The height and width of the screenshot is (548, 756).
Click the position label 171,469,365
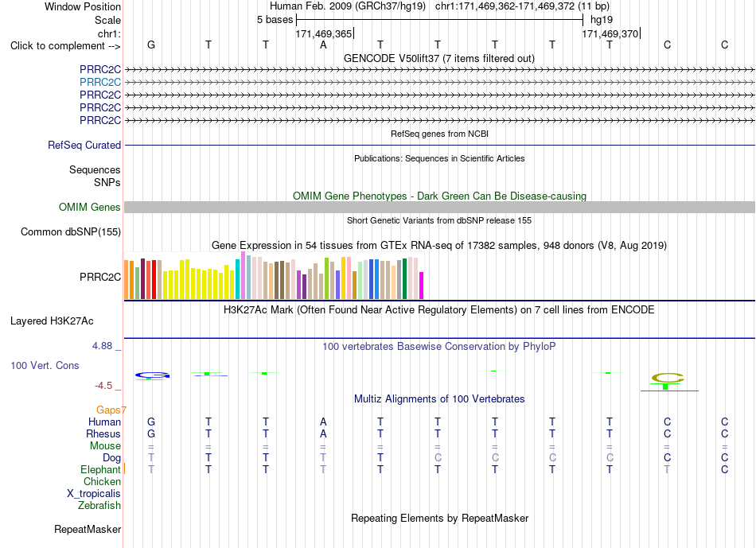[x=324, y=33]
